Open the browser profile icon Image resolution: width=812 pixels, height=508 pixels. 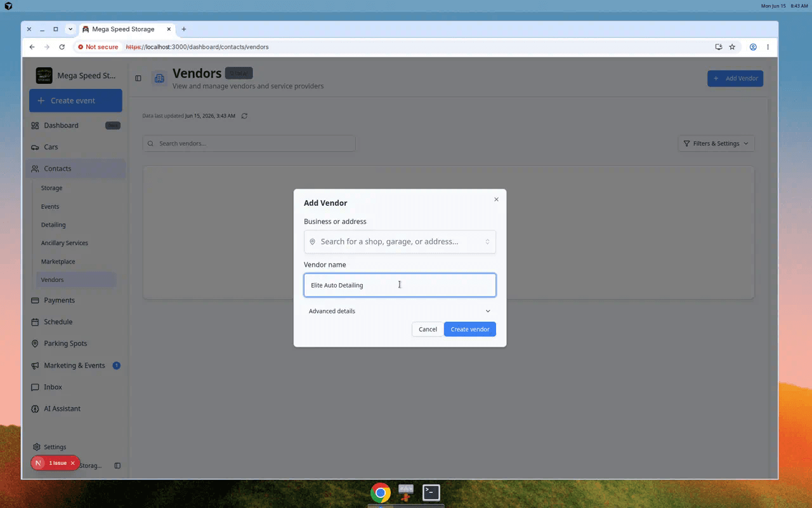pos(753,47)
